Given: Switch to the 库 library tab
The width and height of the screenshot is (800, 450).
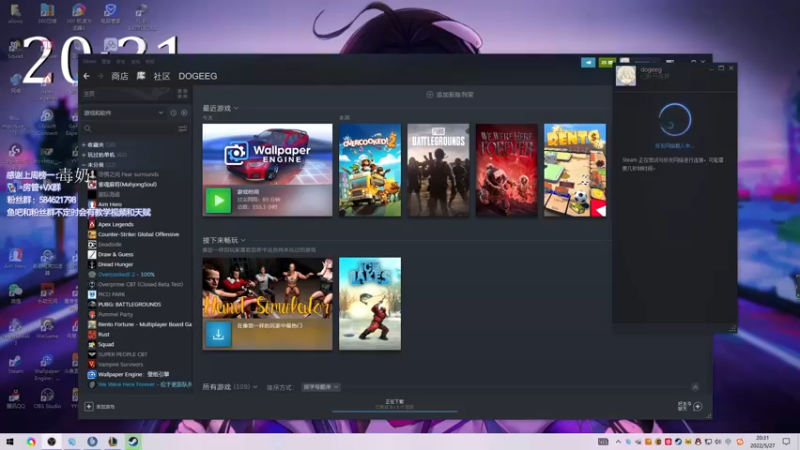Looking at the screenshot, I should click(x=141, y=76).
